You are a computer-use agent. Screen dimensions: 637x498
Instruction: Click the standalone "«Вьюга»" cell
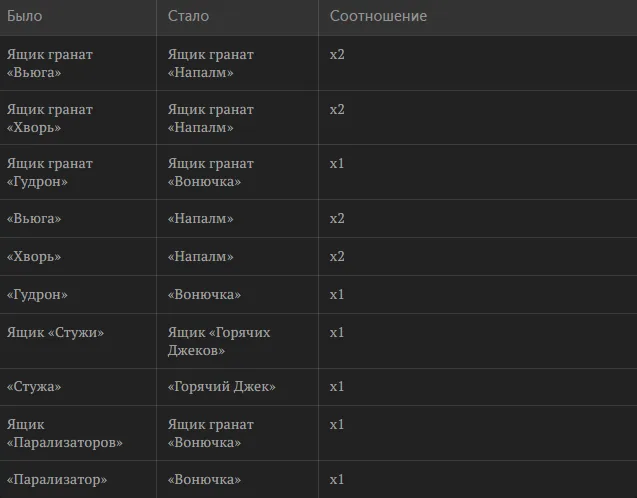(34, 219)
